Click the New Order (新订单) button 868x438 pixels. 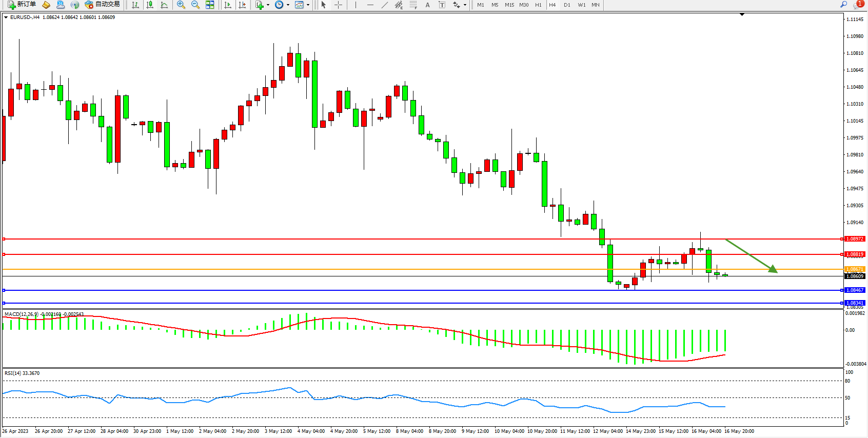(x=22, y=5)
